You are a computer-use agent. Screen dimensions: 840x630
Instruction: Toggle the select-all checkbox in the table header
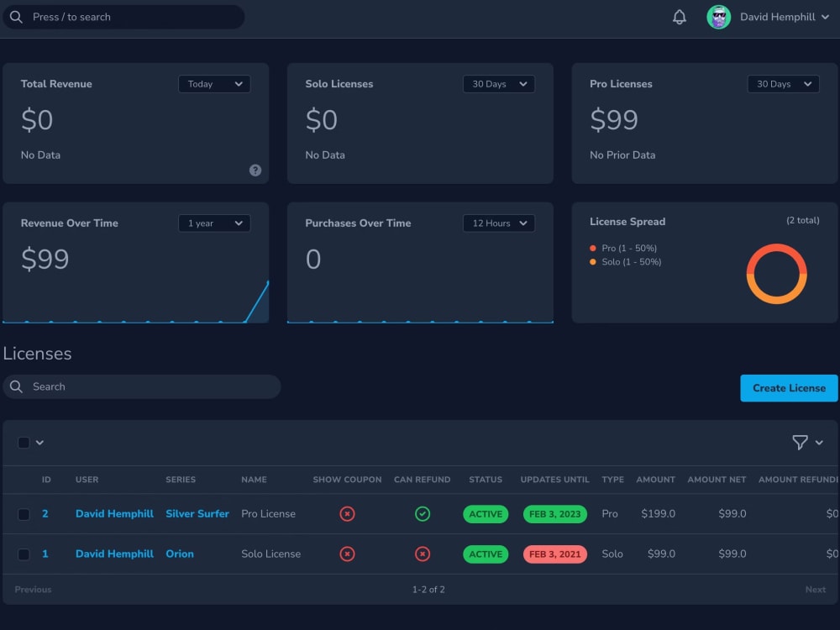(23, 443)
